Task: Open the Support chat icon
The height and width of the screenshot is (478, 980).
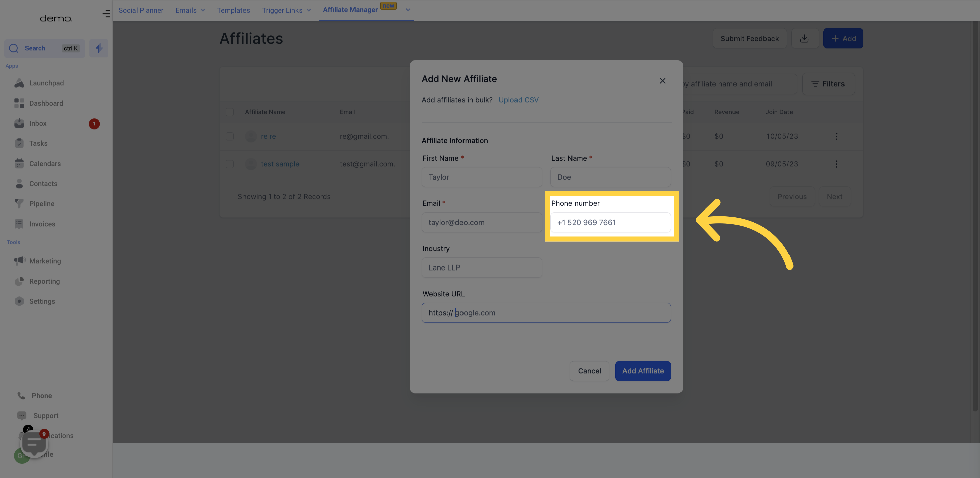Action: [22, 416]
